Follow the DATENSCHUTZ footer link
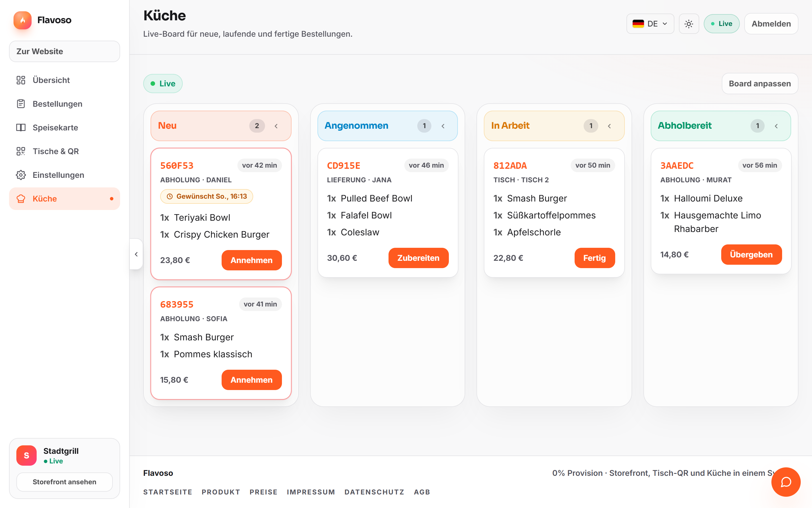Screen dimensions: 812x508 [x=374, y=492]
